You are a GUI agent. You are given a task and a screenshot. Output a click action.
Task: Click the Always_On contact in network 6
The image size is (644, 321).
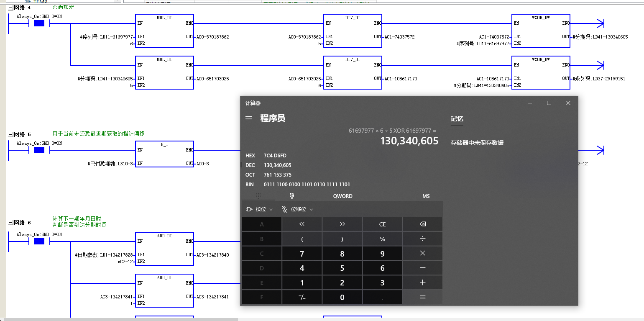[39, 241]
